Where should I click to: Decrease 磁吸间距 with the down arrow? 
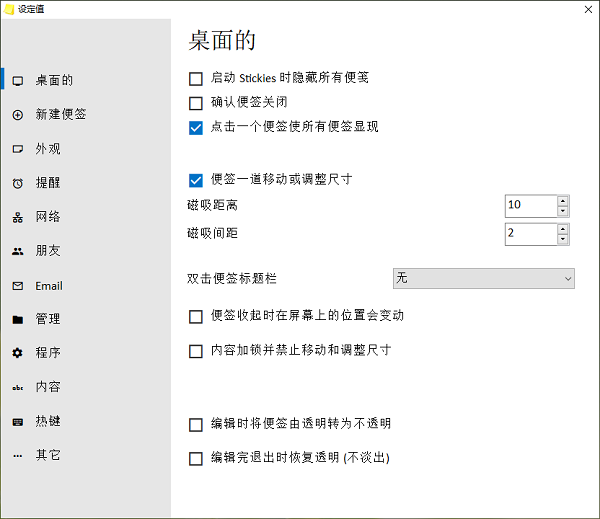pos(563,239)
